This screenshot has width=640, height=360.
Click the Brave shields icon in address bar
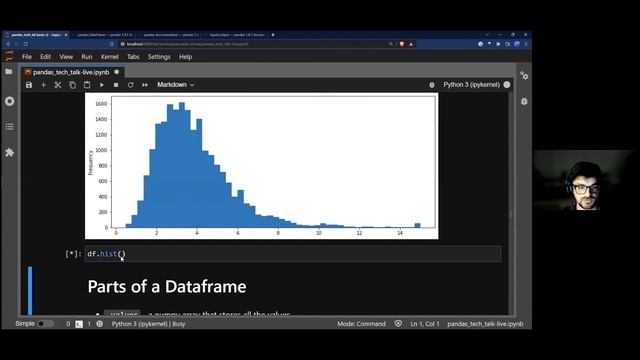tap(402, 44)
